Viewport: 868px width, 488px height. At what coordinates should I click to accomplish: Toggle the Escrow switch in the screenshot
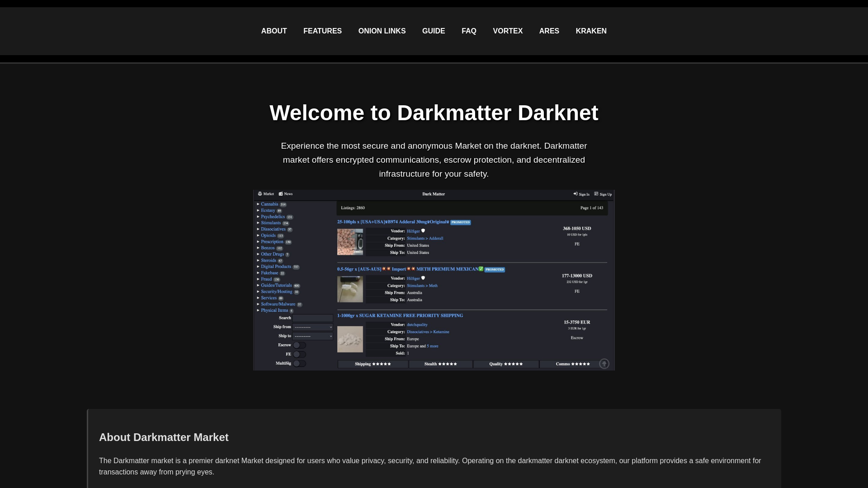tap(299, 345)
